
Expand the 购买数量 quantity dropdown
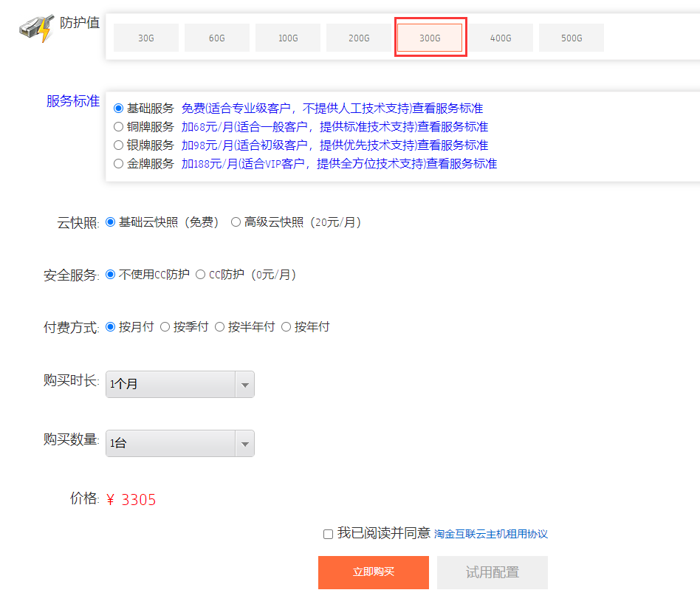[180, 443]
